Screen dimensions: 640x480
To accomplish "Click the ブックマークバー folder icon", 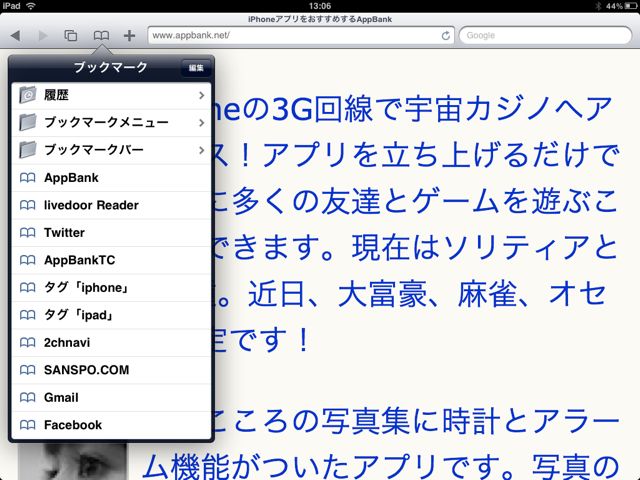I will [x=27, y=149].
